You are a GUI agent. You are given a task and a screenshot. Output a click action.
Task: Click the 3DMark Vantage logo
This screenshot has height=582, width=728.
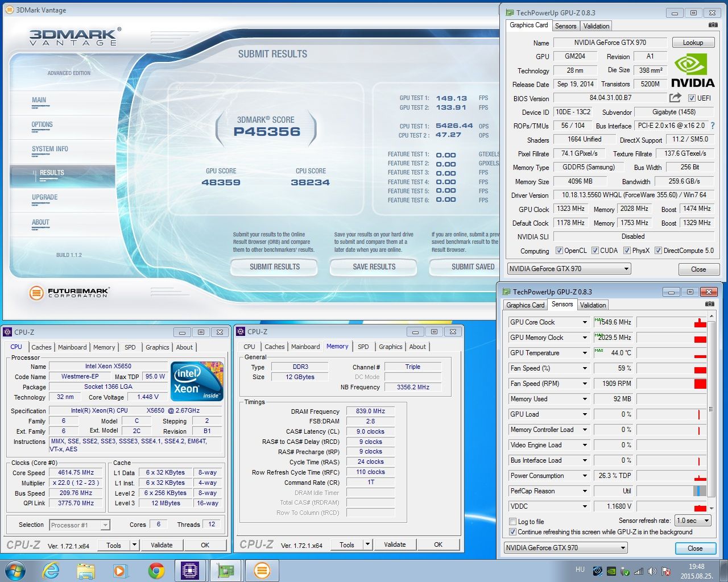(x=75, y=36)
